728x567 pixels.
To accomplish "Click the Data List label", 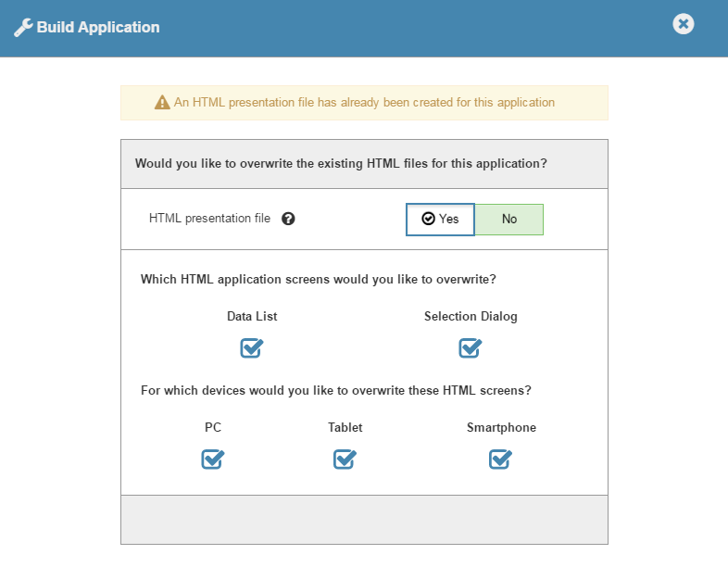I will coord(252,316).
